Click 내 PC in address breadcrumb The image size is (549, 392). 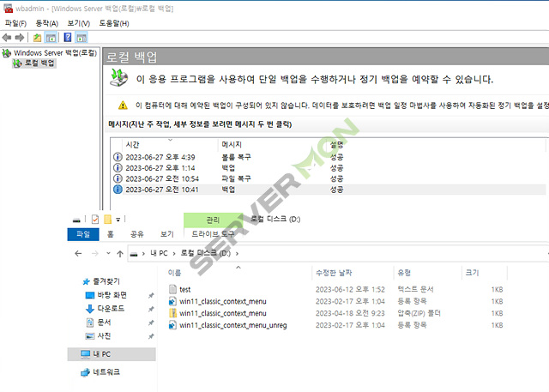(x=159, y=253)
